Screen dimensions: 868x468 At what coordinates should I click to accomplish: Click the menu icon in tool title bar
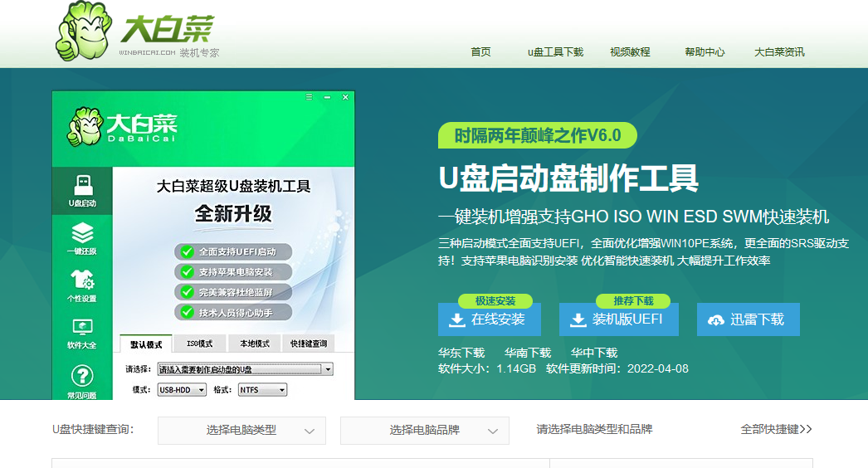310,97
